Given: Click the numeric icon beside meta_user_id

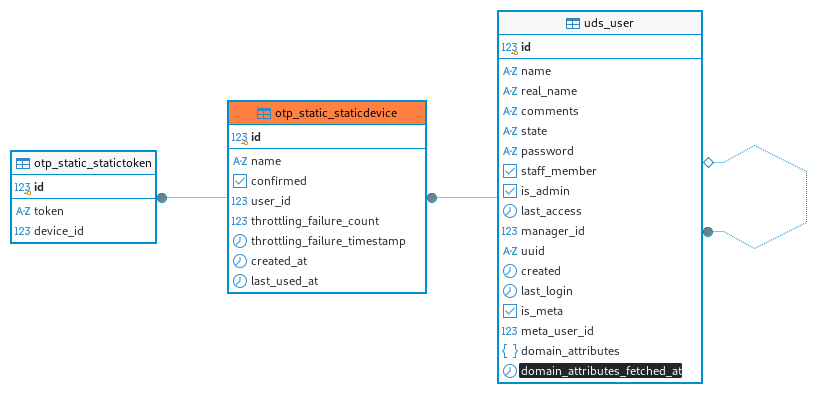Looking at the screenshot, I should click(510, 331).
